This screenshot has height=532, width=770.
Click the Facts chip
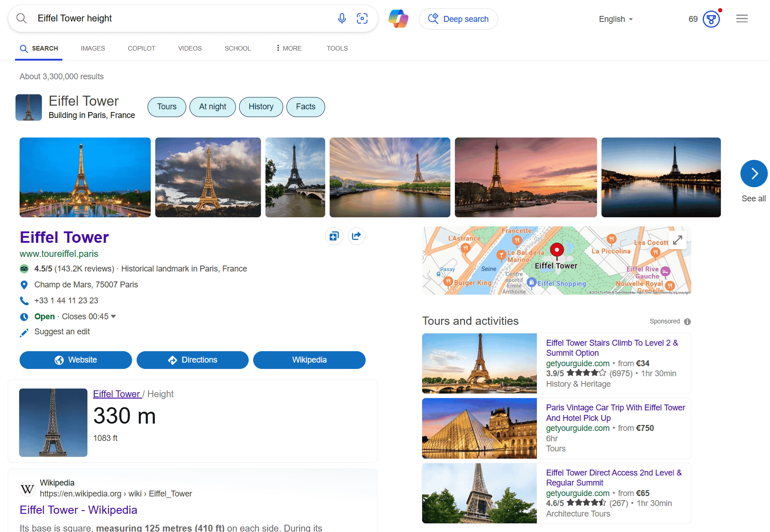pyautogui.click(x=306, y=107)
